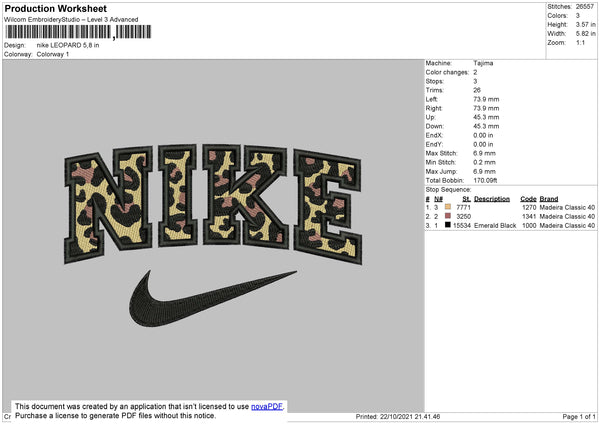Click the 'St.' column header

pyautogui.click(x=466, y=199)
